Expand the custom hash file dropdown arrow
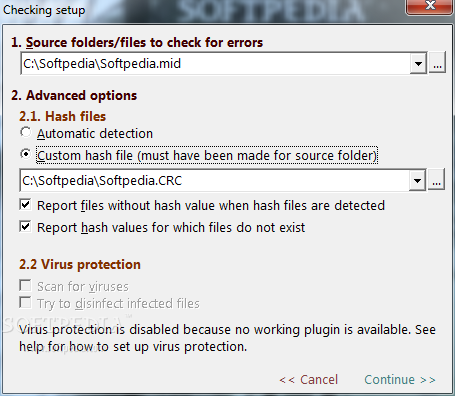 (x=417, y=180)
